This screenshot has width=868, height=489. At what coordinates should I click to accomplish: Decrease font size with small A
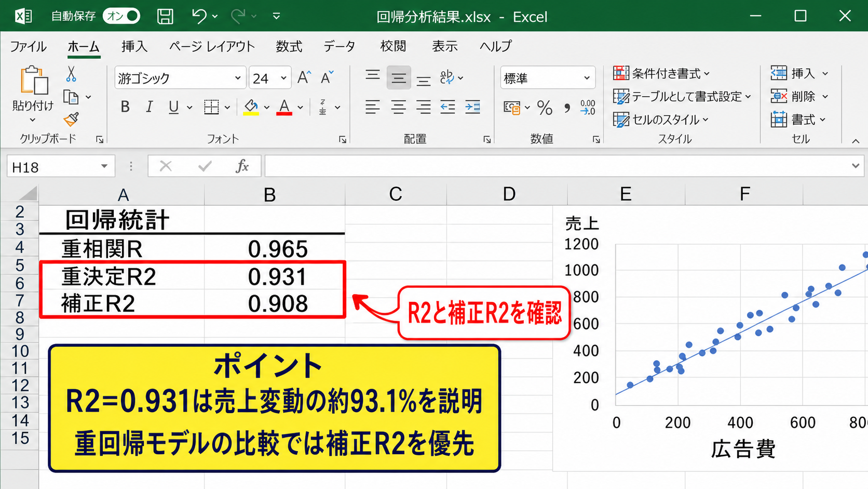pos(327,77)
